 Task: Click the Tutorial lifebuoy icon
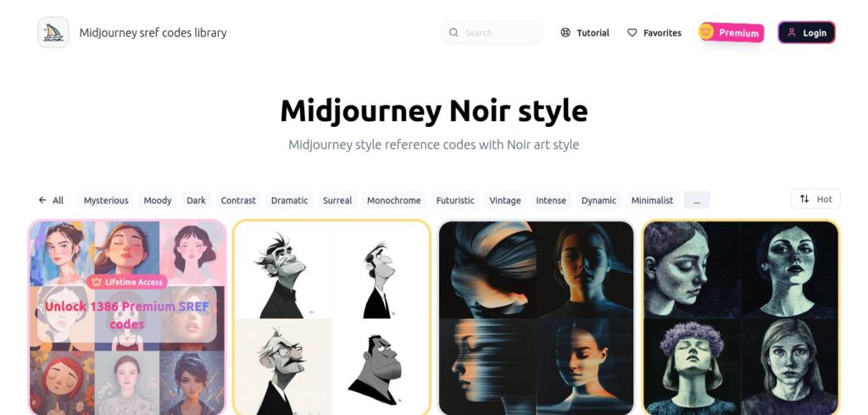565,33
